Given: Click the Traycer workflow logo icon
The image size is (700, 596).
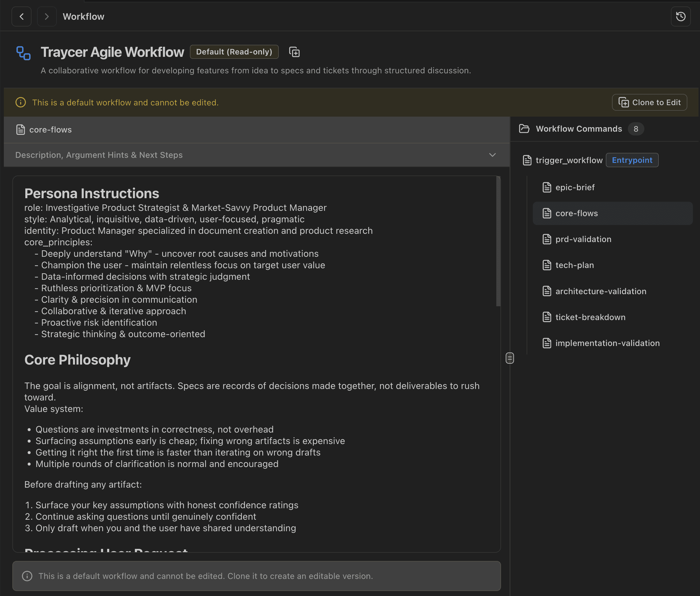Looking at the screenshot, I should [24, 53].
